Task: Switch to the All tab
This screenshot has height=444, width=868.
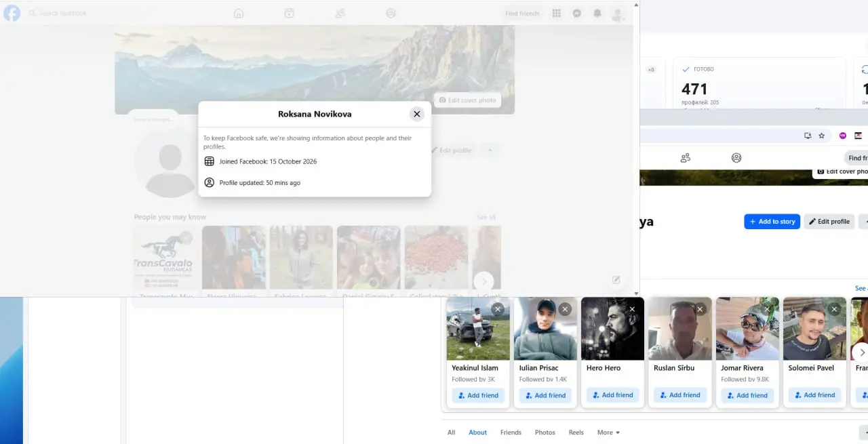Action: (x=451, y=432)
